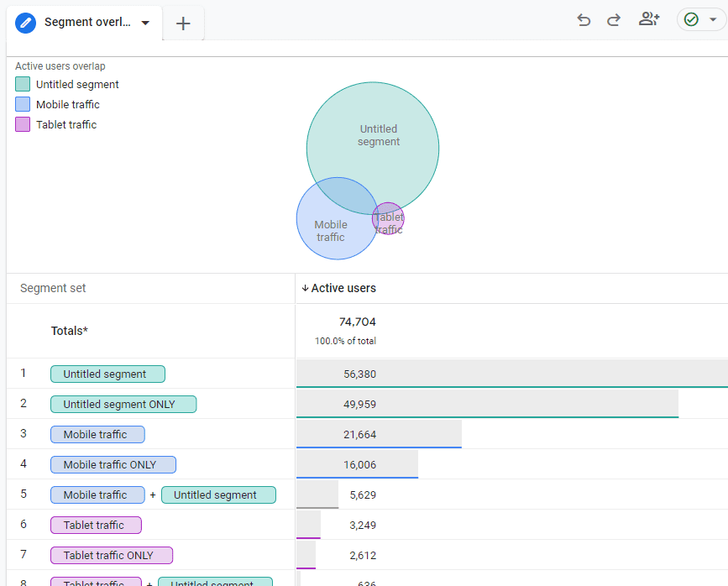This screenshot has height=586, width=728.
Task: Click the undo arrow icon
Action: coord(584,20)
